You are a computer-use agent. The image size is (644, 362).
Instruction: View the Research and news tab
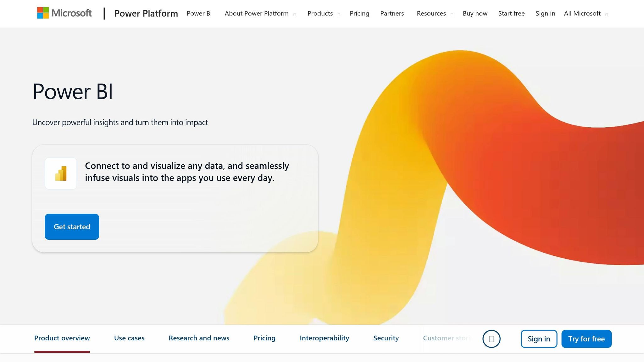199,338
